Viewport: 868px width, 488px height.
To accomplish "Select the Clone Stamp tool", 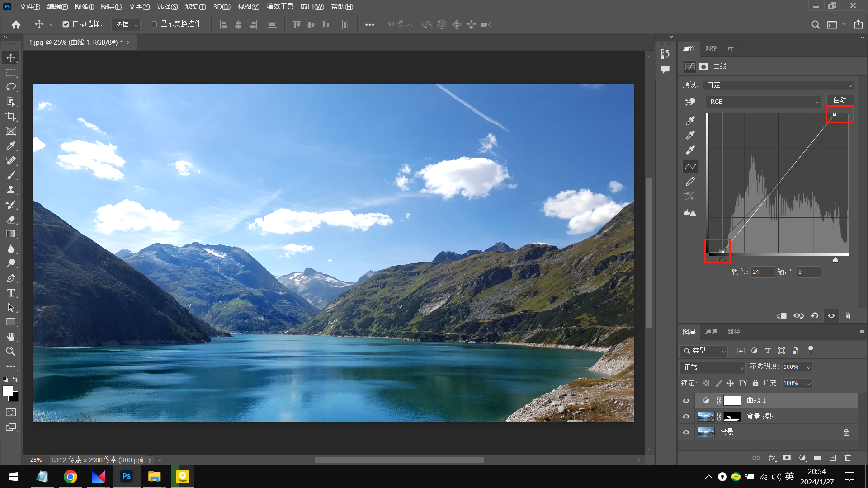I will tap(11, 190).
